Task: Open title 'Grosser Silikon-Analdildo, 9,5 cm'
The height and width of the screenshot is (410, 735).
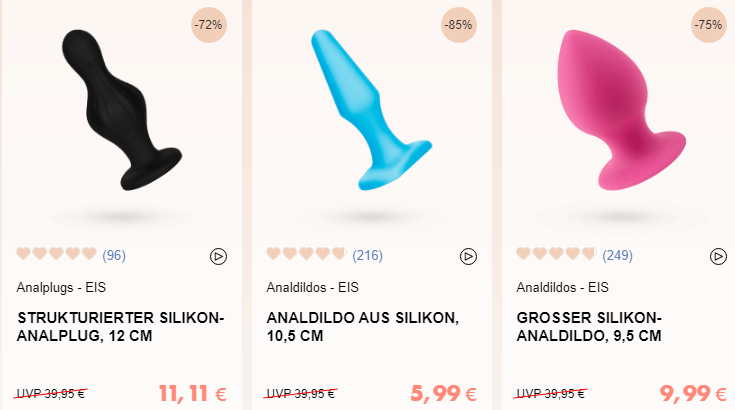Action: click(589, 327)
